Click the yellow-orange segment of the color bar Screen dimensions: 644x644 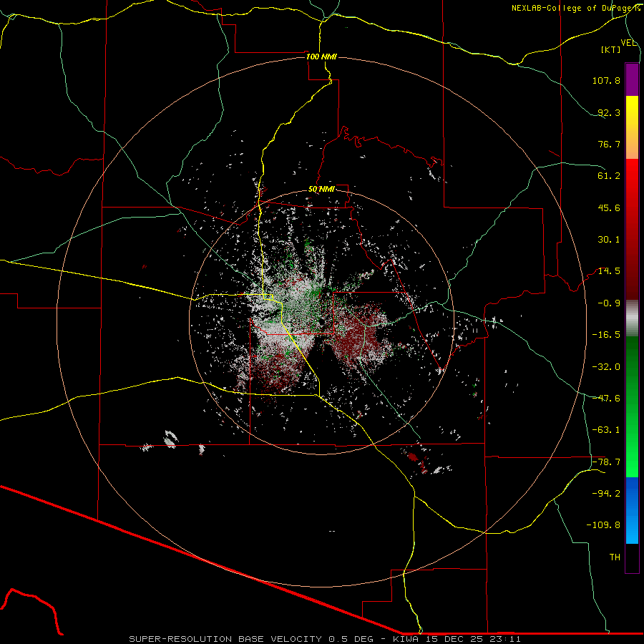(632, 127)
